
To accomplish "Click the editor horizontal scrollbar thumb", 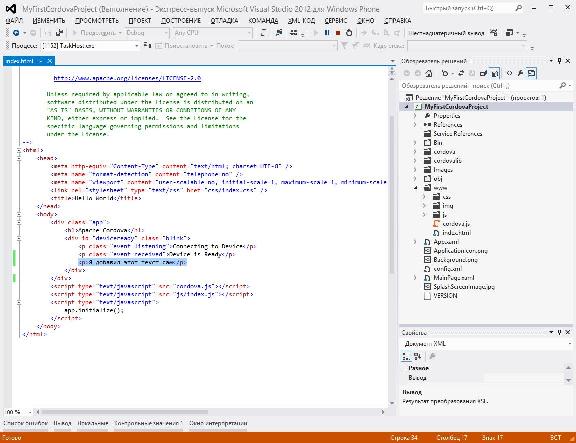I will point(124,412).
